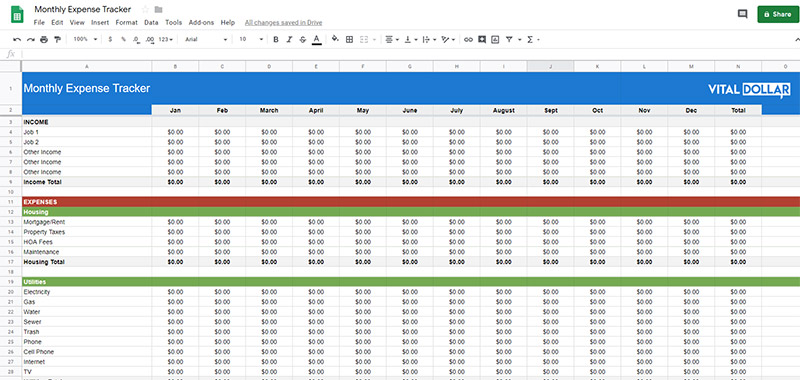
Task: Open the Help menu
Action: coord(228,22)
